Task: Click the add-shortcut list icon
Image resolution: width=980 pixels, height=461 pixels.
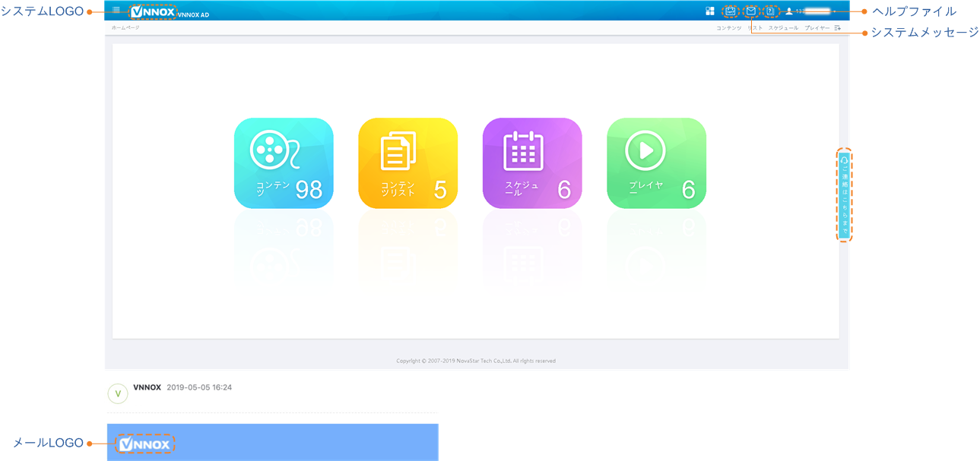Action: 838,28
